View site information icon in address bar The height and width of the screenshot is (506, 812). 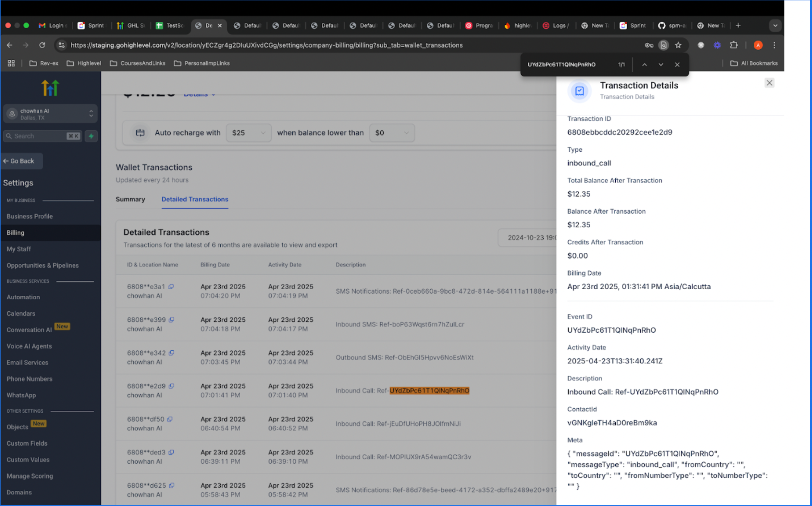click(x=62, y=45)
